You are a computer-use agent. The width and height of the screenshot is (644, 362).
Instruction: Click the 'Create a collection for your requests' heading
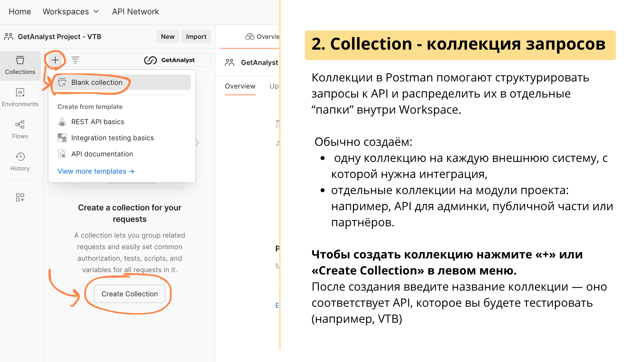coord(129,213)
